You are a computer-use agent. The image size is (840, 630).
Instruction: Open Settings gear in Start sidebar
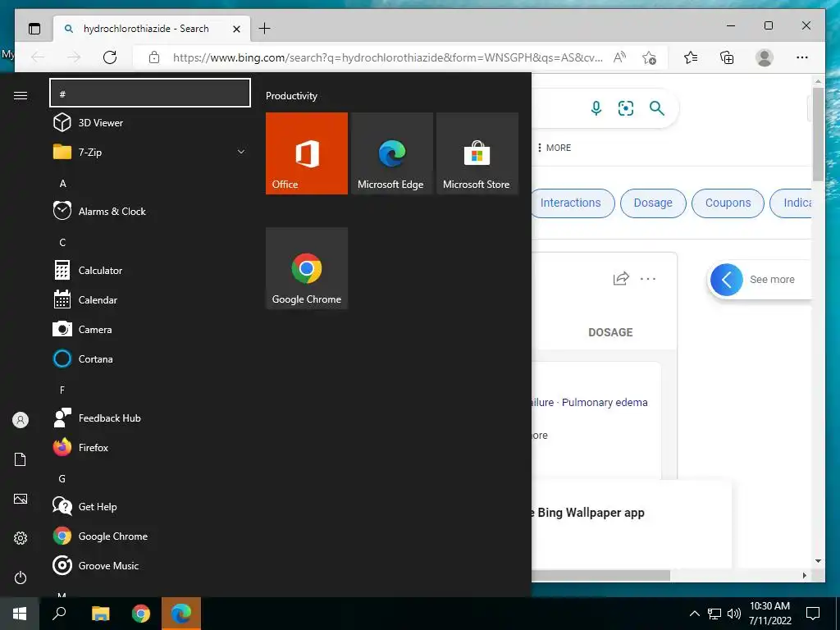pos(21,538)
